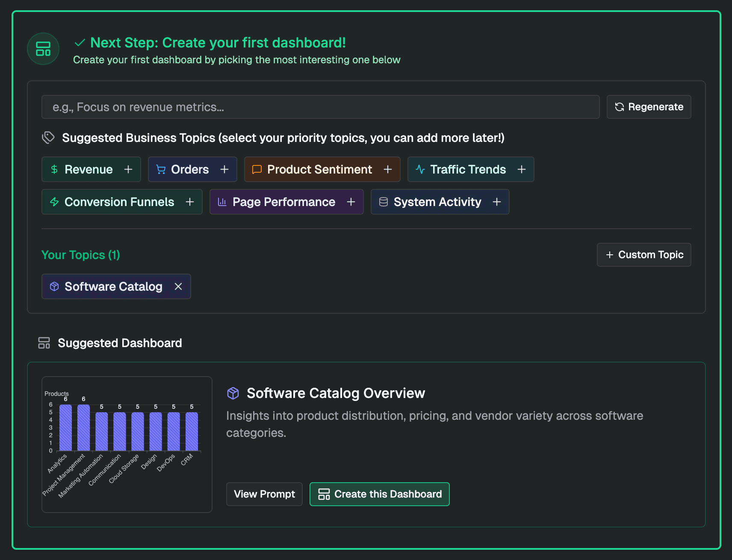Screen dimensions: 732x560
Task: Click View Prompt button
Action: [264, 494]
